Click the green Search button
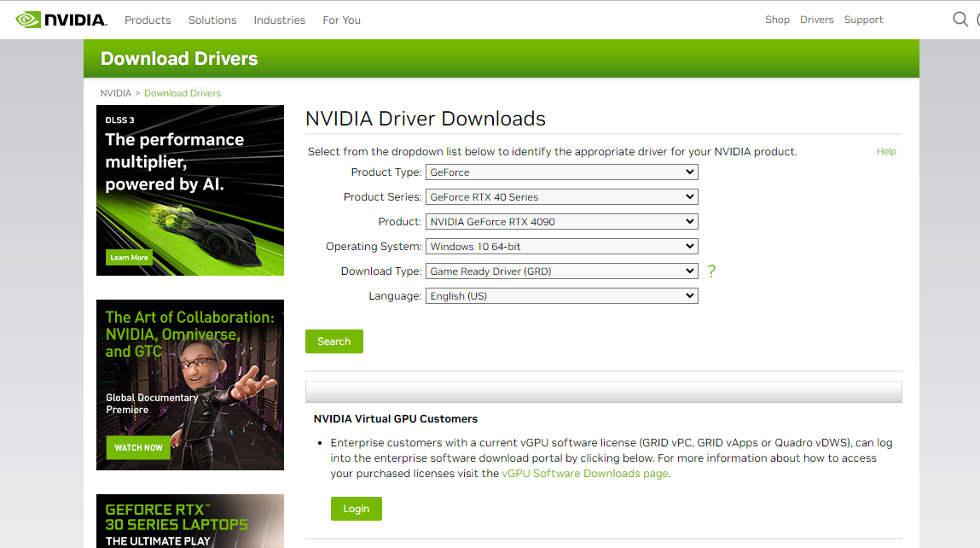This screenshot has height=548, width=980. point(333,341)
